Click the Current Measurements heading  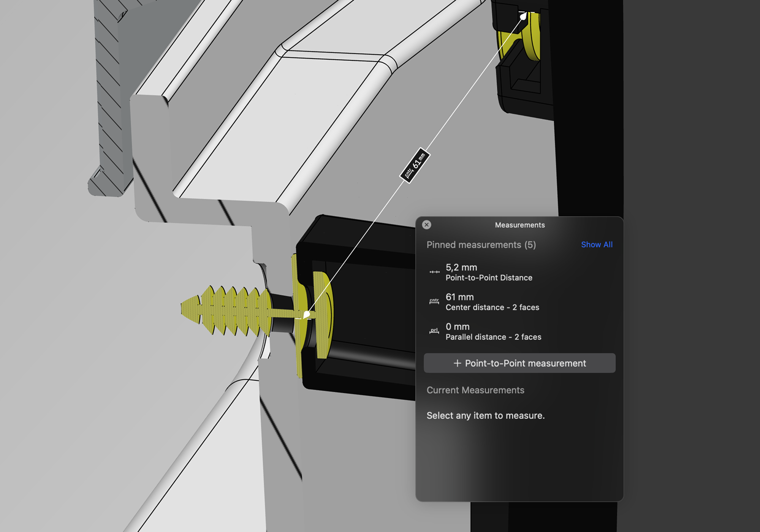(x=475, y=390)
